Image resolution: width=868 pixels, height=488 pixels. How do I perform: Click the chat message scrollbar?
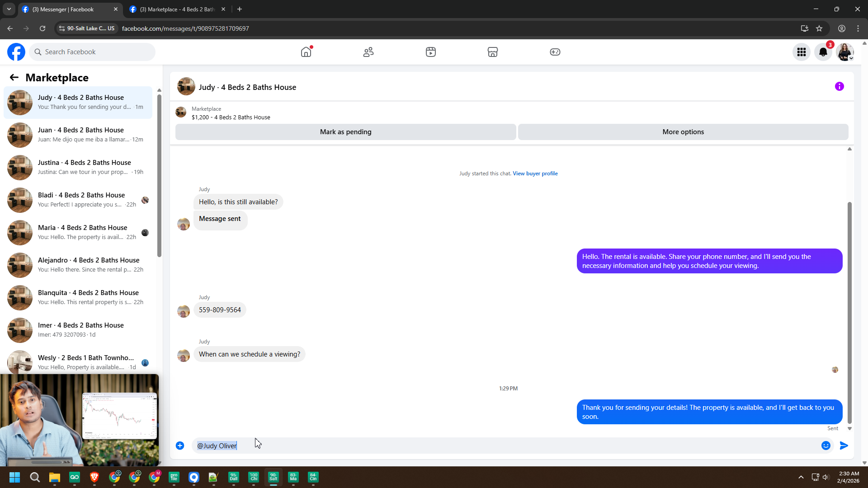(x=849, y=312)
